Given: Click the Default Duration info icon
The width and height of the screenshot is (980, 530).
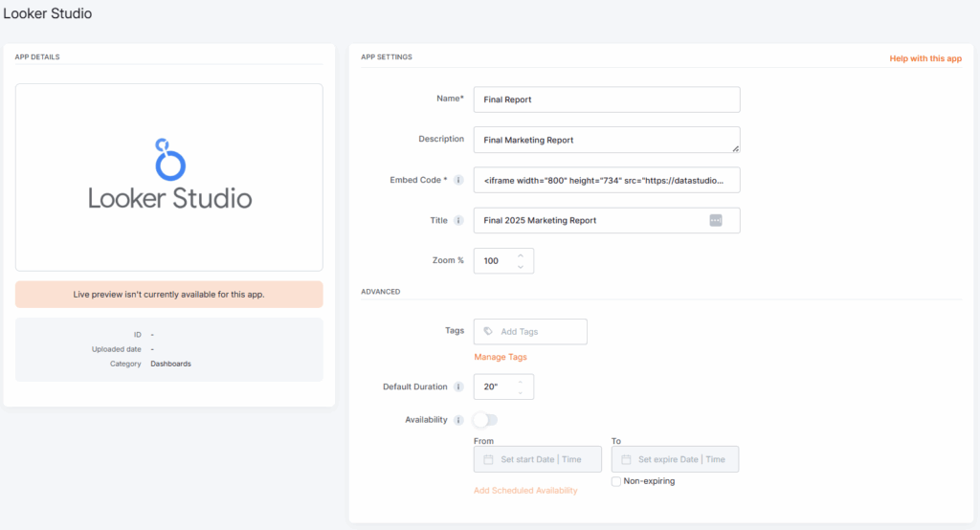Looking at the screenshot, I should [x=458, y=386].
